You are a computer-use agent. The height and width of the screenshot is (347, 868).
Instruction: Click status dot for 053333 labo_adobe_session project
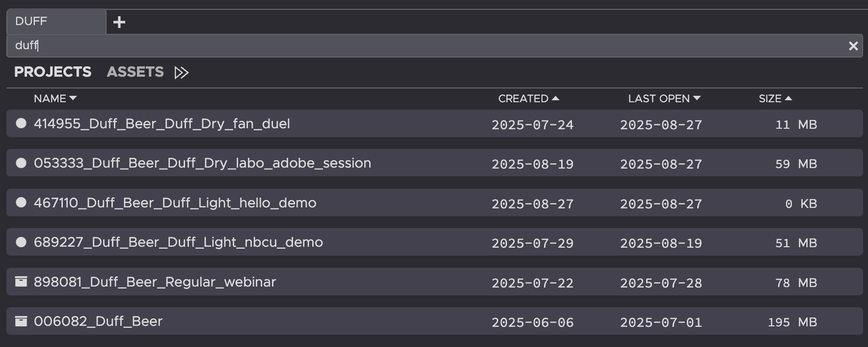tap(21, 163)
